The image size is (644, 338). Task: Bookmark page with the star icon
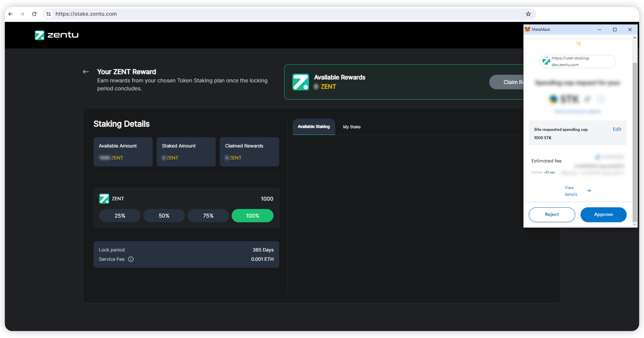tap(528, 14)
